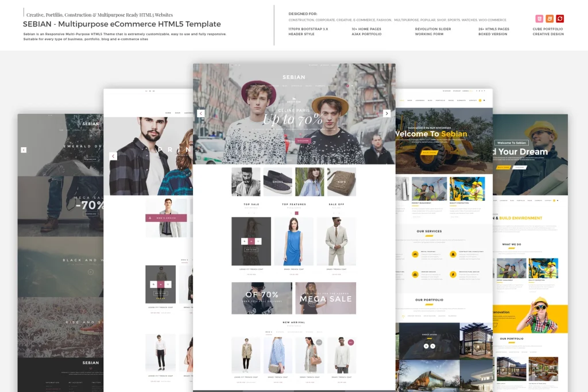588x392 pixels.
Task: Click the orange CSS3 badge icon
Action: coord(549,18)
